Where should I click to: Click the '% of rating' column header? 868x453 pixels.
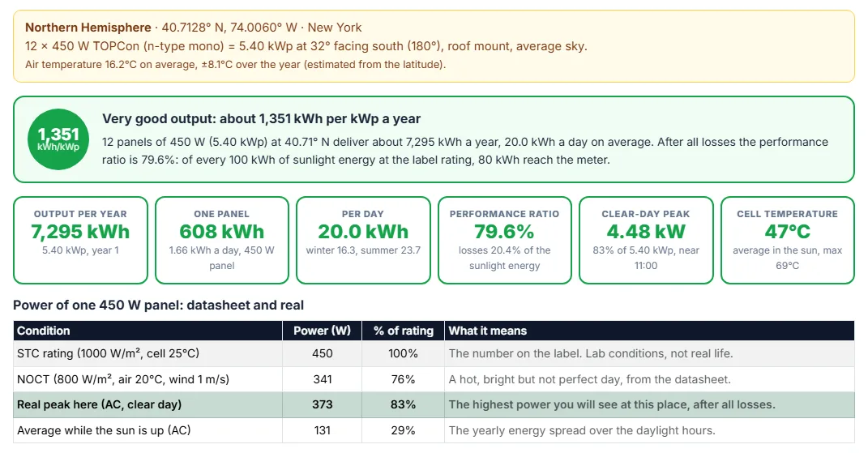[x=403, y=331]
